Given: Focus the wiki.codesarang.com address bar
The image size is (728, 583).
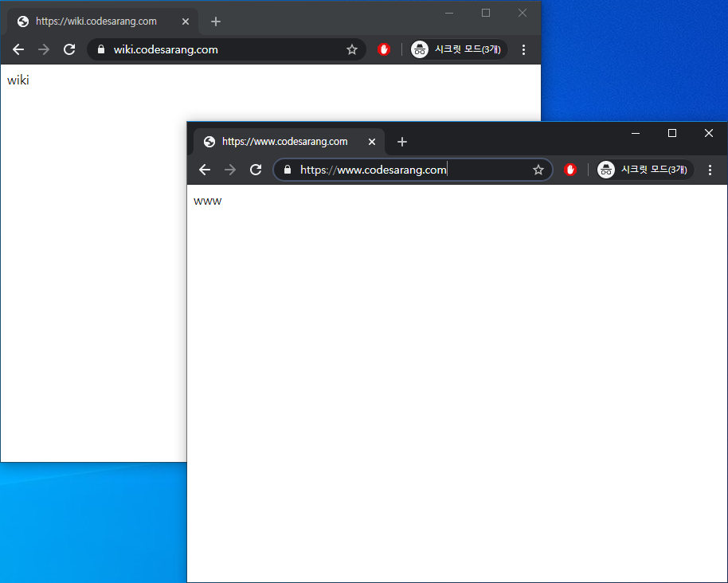Looking at the screenshot, I should (x=225, y=49).
